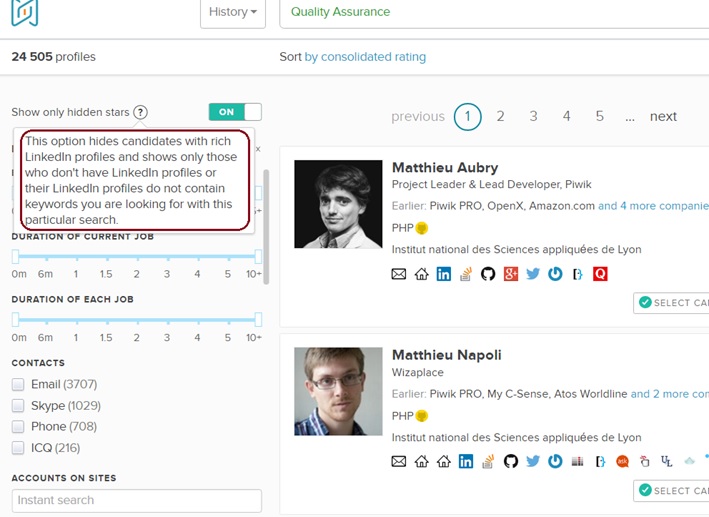
Task: Expand 'and 2 more' companies for Napoli
Action: 670,394
